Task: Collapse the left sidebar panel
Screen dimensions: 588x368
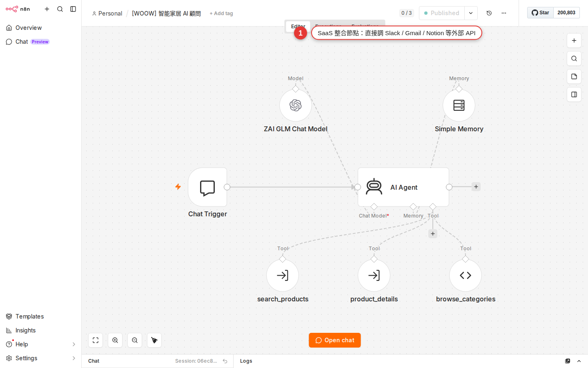Action: pyautogui.click(x=73, y=9)
